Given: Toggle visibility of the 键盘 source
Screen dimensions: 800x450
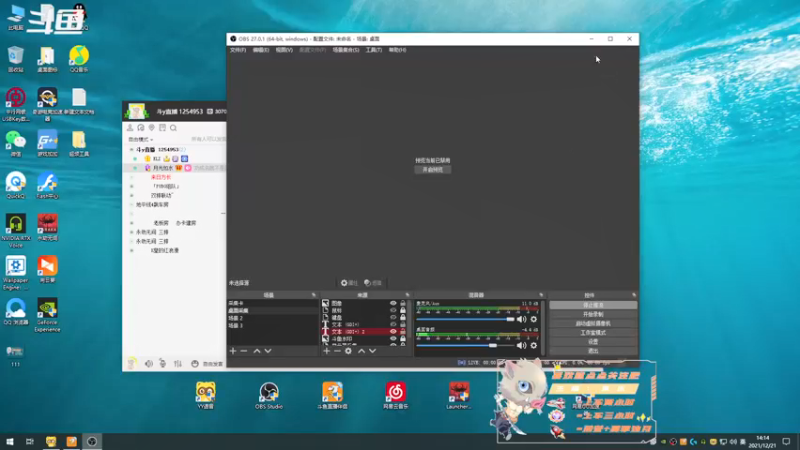Looking at the screenshot, I should tap(393, 317).
